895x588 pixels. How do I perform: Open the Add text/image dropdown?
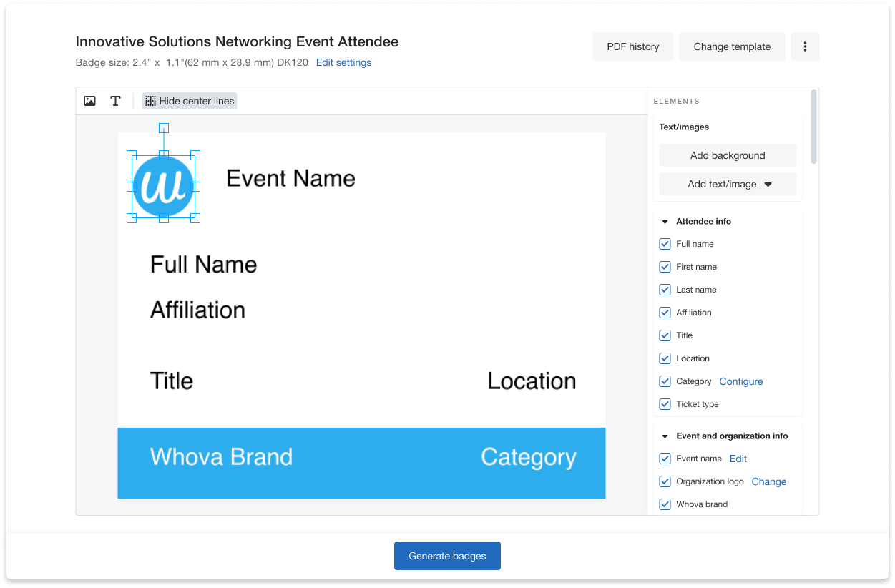728,184
